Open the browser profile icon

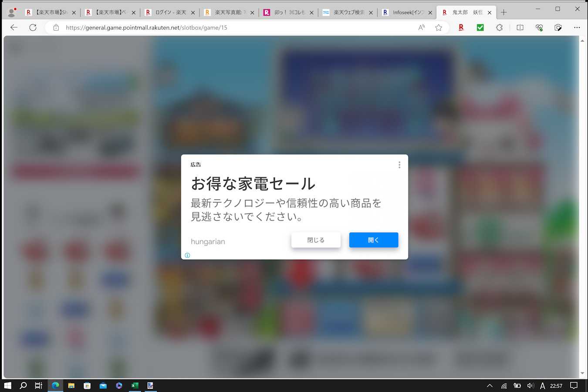[12, 12]
